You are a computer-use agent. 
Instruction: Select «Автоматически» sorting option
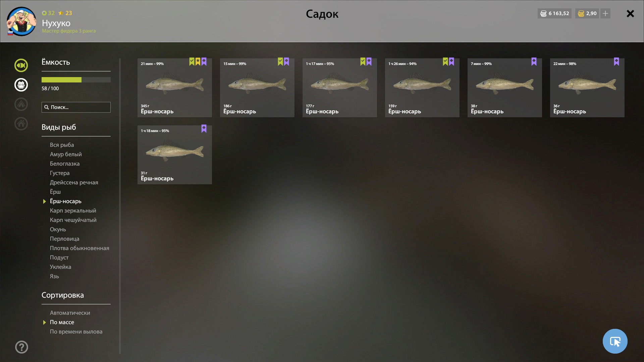pos(70,313)
